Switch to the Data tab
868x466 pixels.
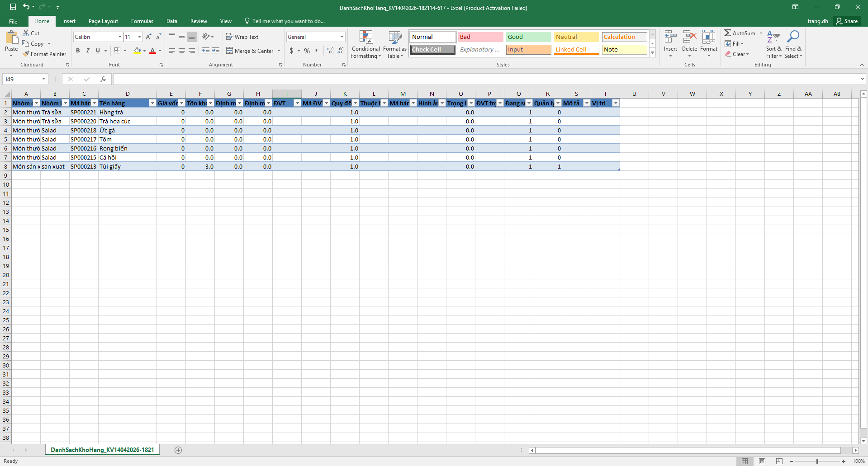click(x=172, y=21)
